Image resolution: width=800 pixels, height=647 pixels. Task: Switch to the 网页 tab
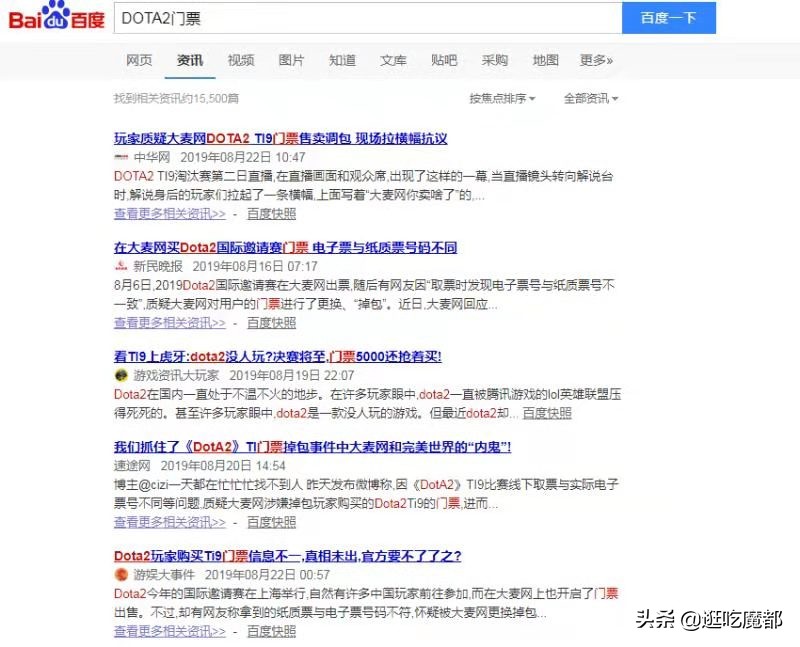[139, 60]
